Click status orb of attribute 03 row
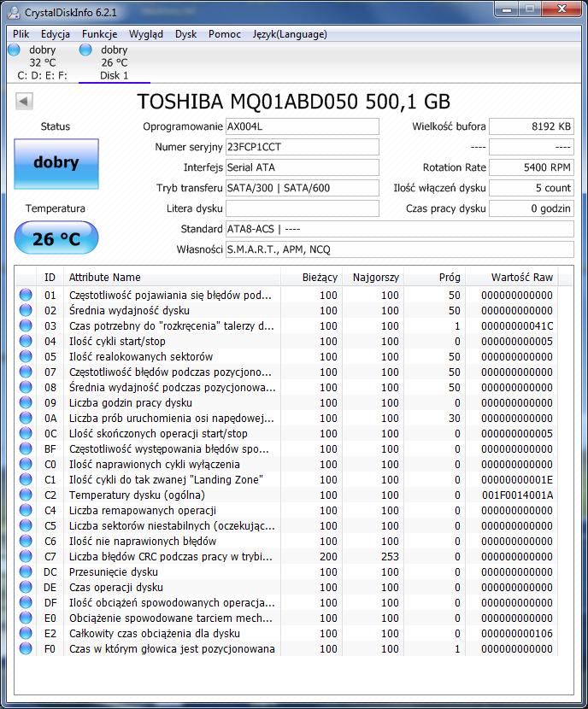This screenshot has width=588, height=709. pyautogui.click(x=26, y=325)
